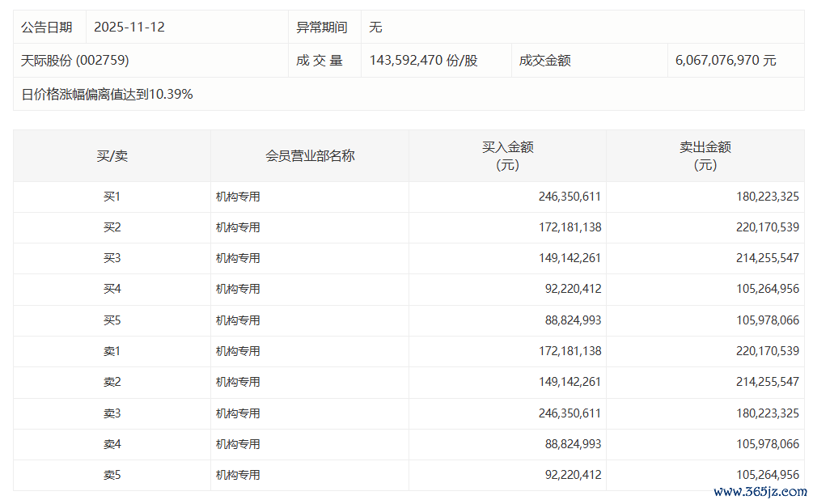
Task: Select the 卖2 row label
Action: click(112, 382)
